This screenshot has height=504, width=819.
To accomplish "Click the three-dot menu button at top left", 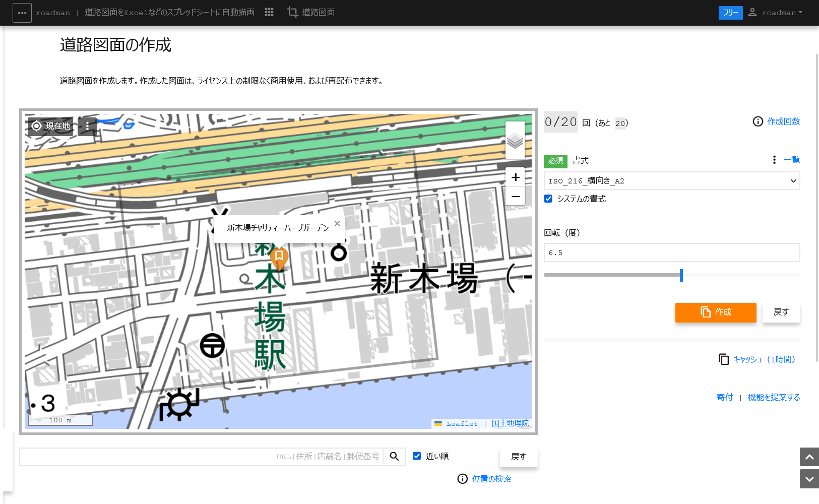I will 22,13.
